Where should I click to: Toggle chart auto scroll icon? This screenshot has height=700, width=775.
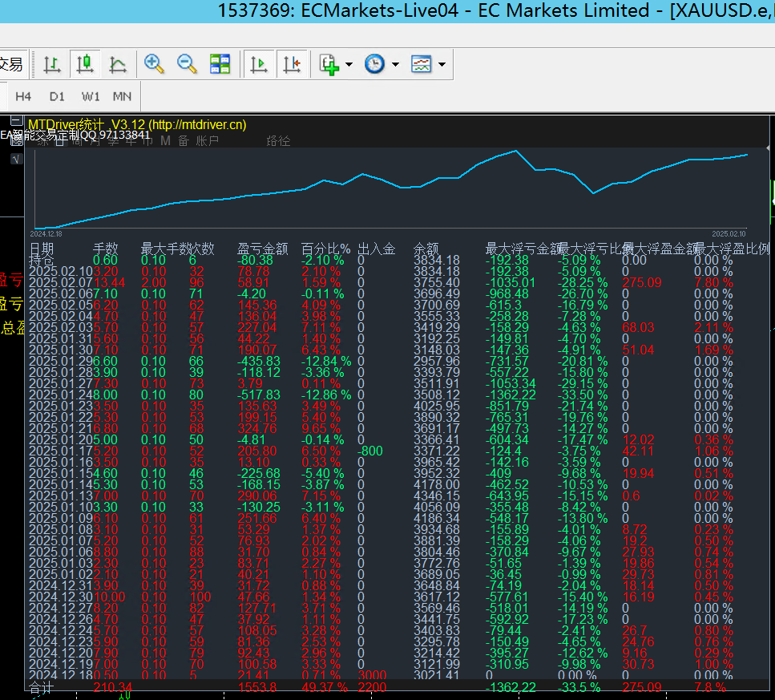tap(259, 64)
